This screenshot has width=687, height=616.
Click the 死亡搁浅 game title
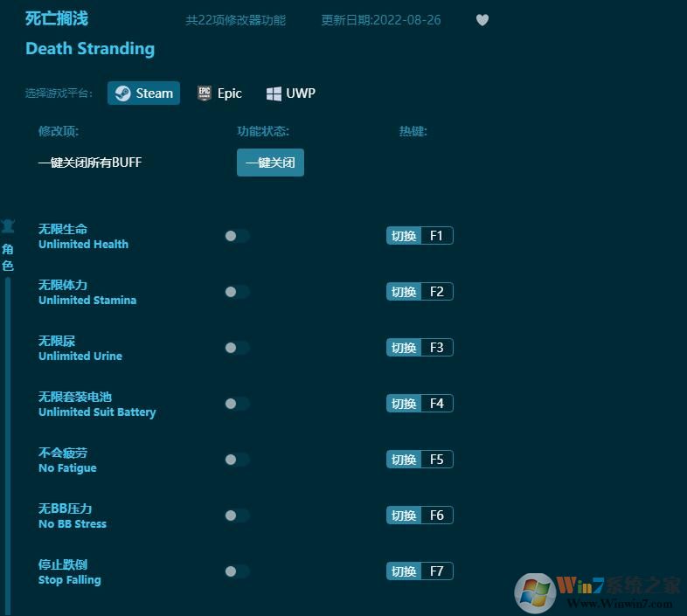pos(57,18)
